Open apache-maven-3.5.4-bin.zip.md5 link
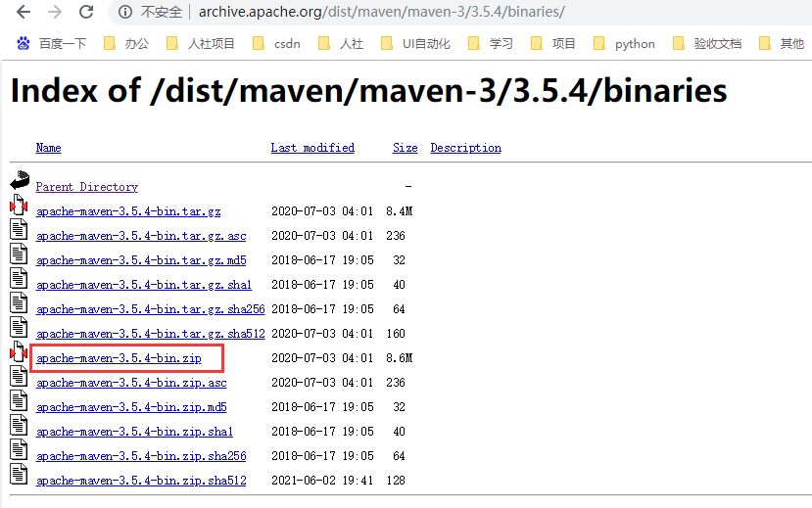 [131, 407]
